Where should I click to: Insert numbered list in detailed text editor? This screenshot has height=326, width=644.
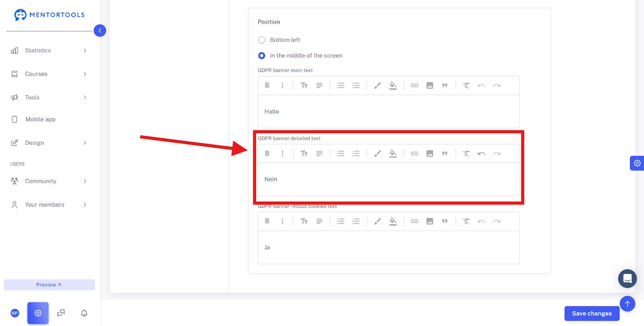(x=356, y=153)
